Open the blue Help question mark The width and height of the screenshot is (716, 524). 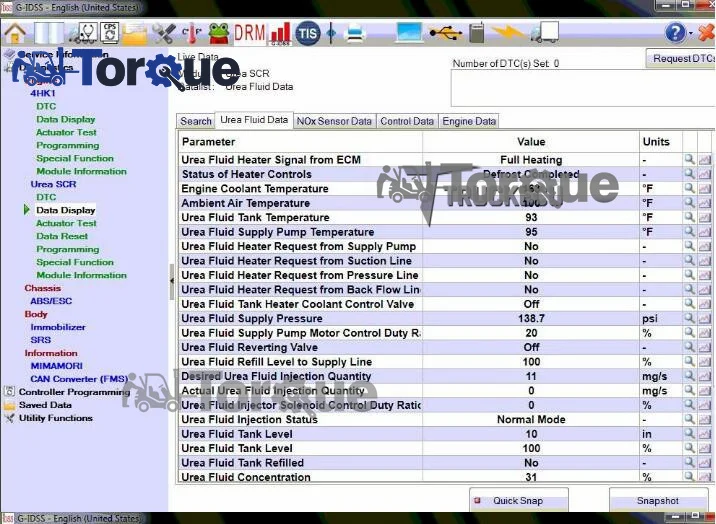click(x=675, y=33)
